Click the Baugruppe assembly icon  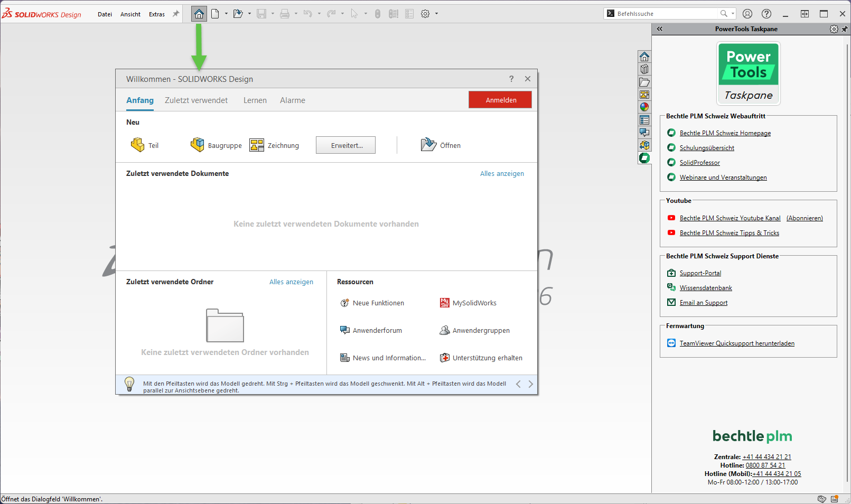click(x=198, y=145)
